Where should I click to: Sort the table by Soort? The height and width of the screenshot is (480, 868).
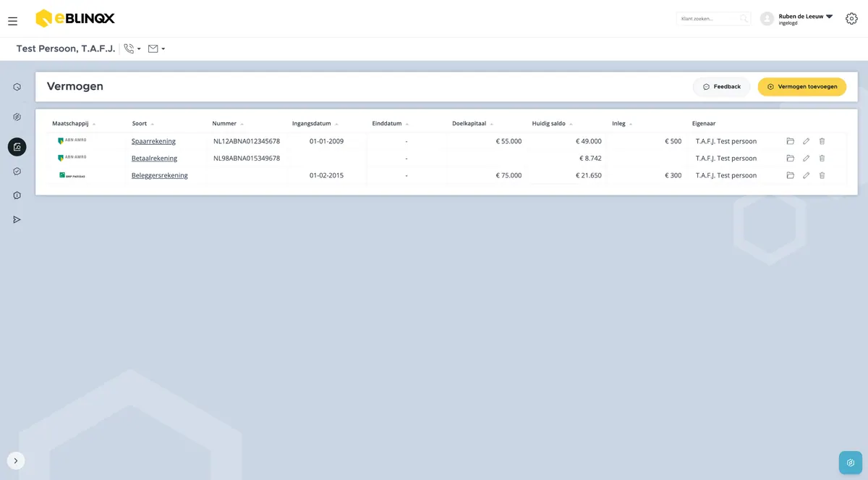143,124
